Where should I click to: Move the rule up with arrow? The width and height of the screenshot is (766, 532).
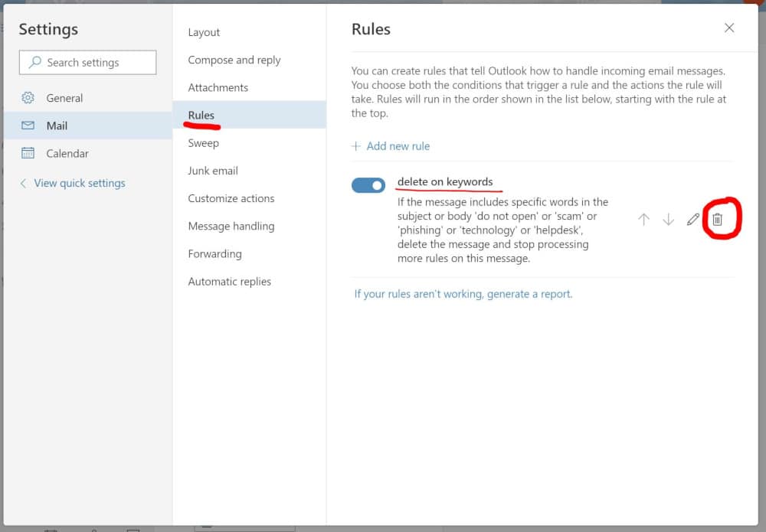pyautogui.click(x=643, y=220)
